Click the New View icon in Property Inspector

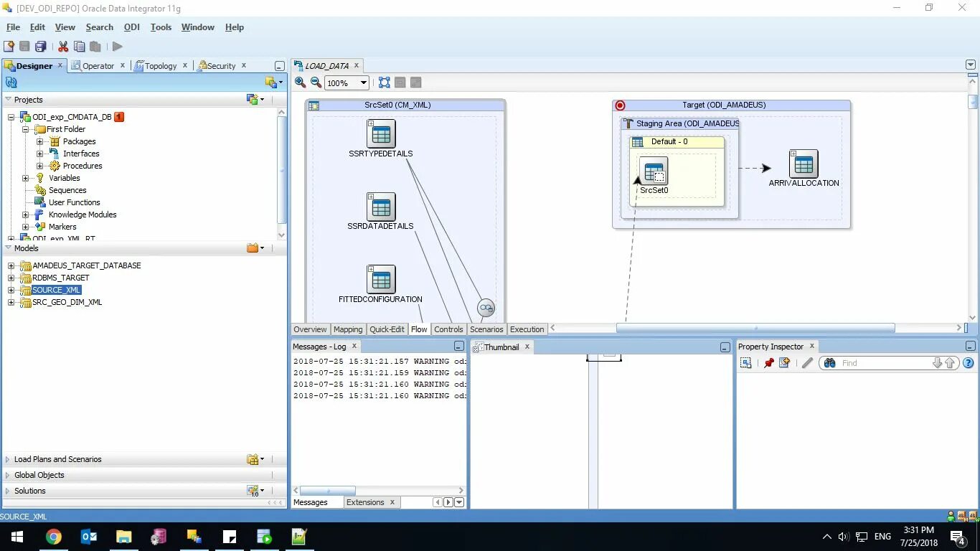point(784,363)
